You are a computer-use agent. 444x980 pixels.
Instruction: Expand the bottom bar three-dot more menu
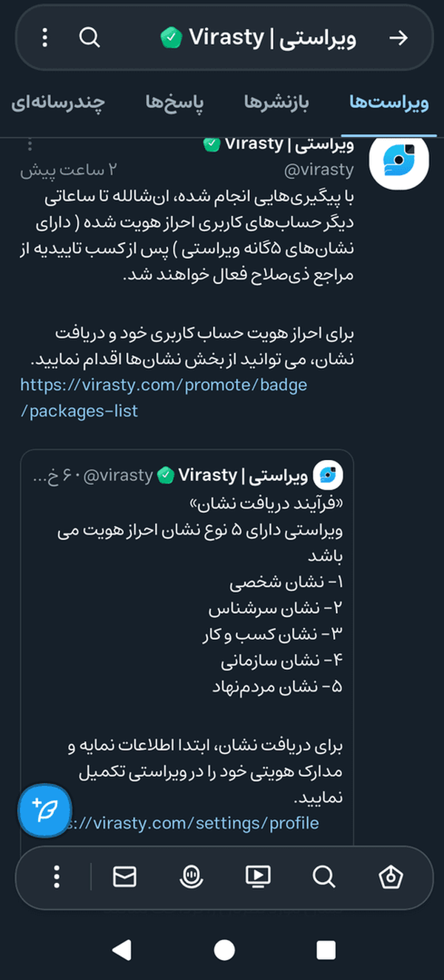57,877
